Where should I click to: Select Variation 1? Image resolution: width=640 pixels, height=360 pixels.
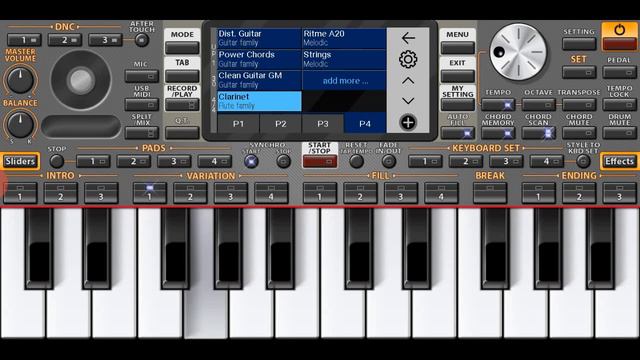pyautogui.click(x=150, y=193)
